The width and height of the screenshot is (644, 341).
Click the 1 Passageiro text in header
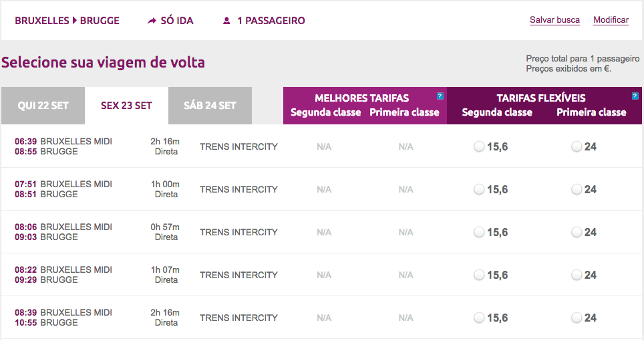point(271,21)
